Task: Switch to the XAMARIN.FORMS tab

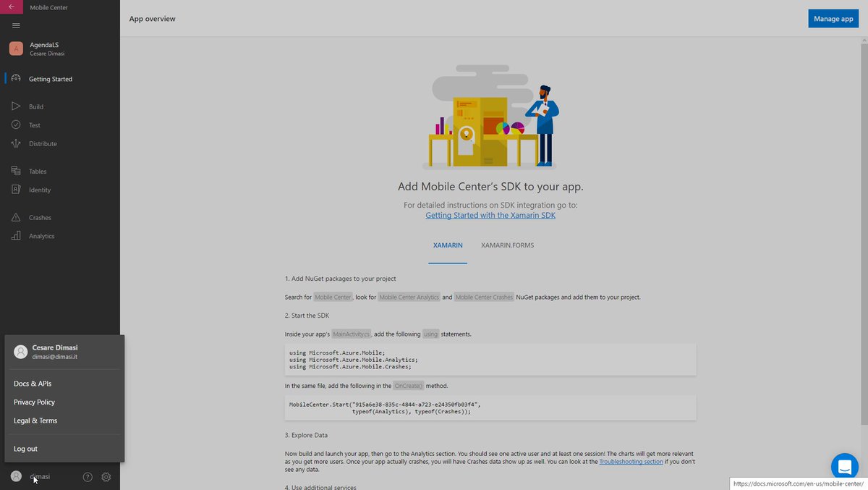Action: (x=507, y=245)
